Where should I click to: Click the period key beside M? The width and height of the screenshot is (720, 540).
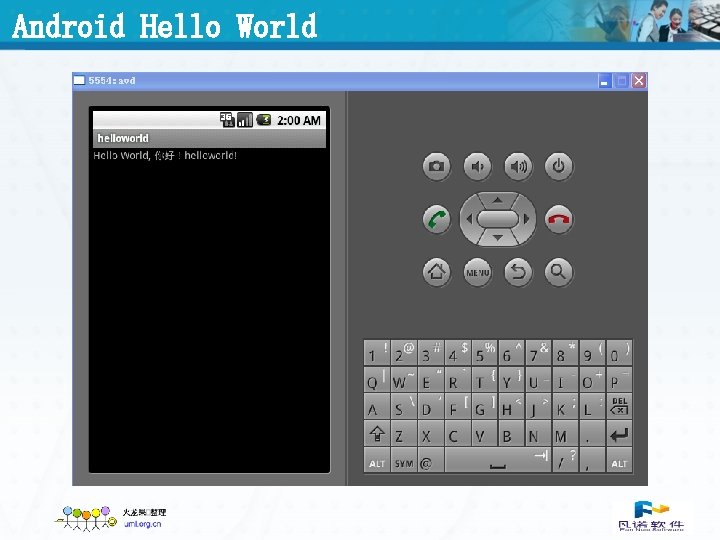click(592, 433)
